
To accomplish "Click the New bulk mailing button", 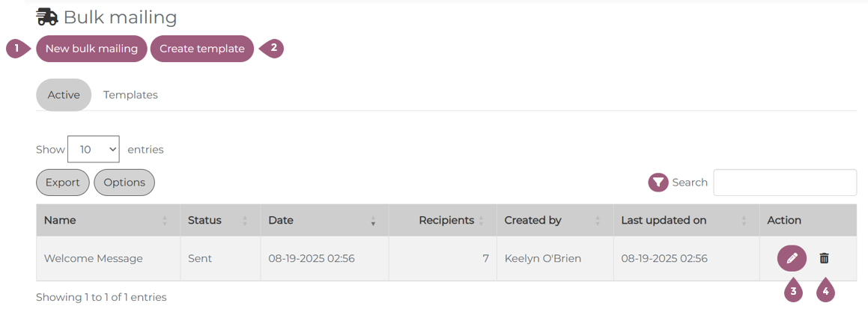I will pos(91,49).
